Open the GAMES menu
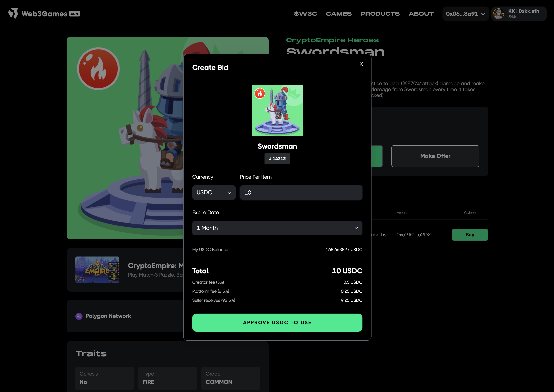This screenshot has height=392, width=554. [339, 14]
